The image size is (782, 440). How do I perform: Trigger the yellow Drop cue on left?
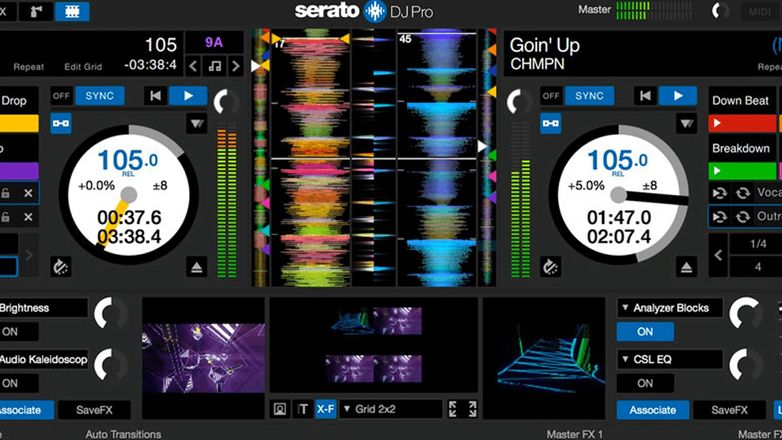19,123
